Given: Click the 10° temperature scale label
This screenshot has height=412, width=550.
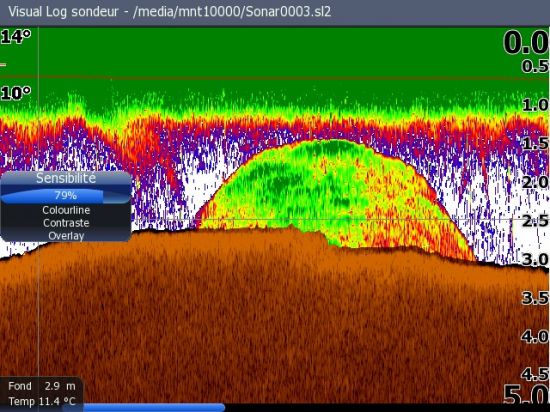Looking at the screenshot, I should pyautogui.click(x=16, y=93).
